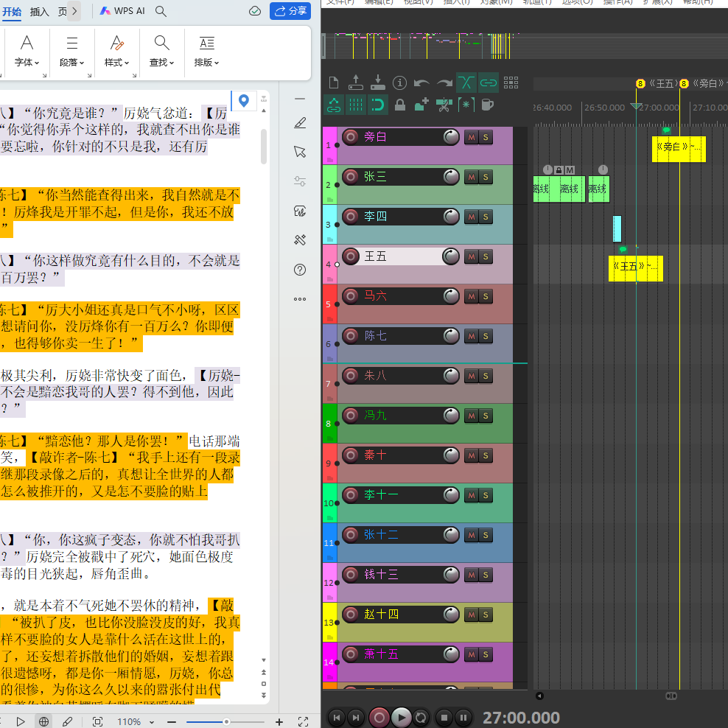The width and height of the screenshot is (728, 728).
Task: Click the nine-dot grid icon in toolbar
Action: pyautogui.click(x=511, y=83)
